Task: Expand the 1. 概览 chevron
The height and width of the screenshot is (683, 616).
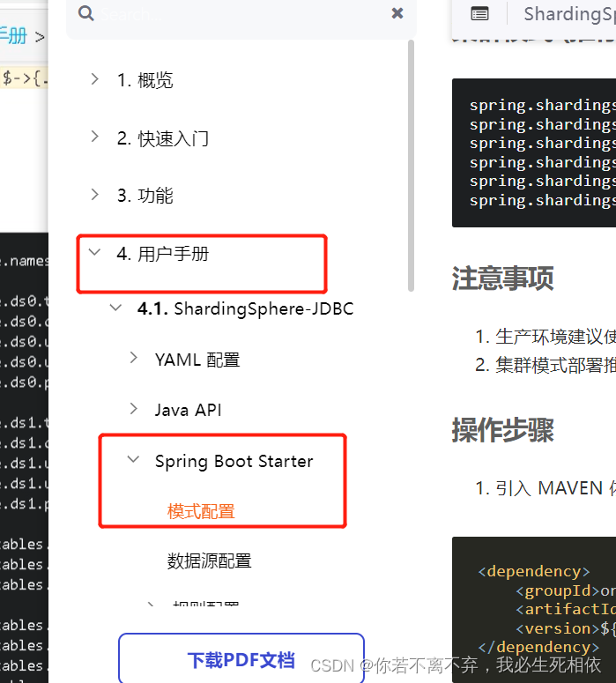Action: click(x=95, y=79)
